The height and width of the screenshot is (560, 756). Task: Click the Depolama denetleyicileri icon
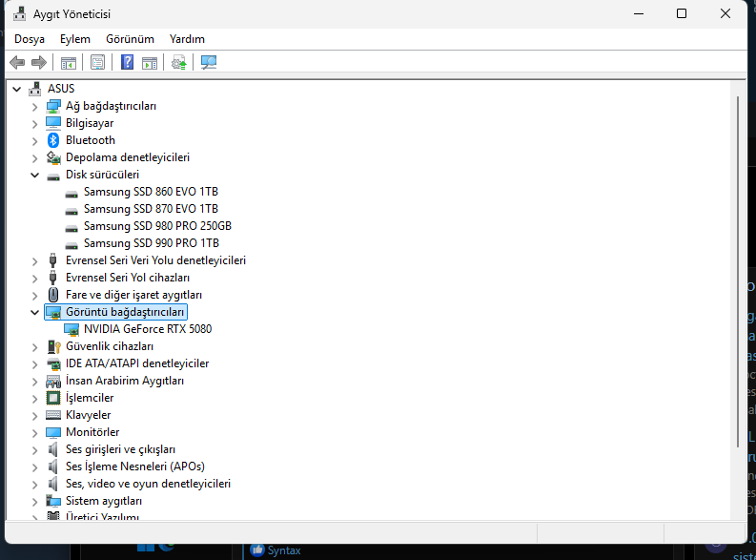point(53,157)
